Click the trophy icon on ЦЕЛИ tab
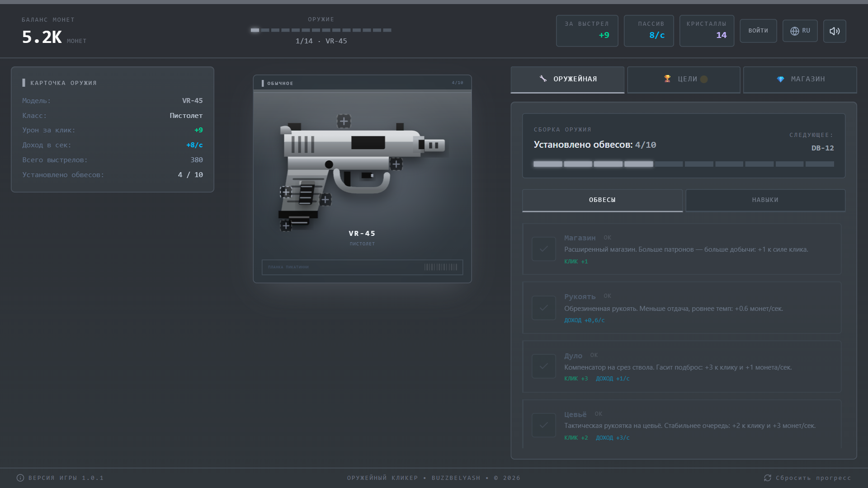This screenshot has height=488, width=868. pyautogui.click(x=667, y=79)
